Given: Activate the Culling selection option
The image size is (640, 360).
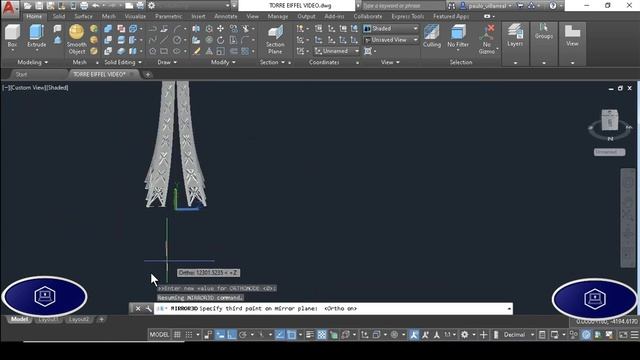Looking at the screenshot, I should (432, 36).
